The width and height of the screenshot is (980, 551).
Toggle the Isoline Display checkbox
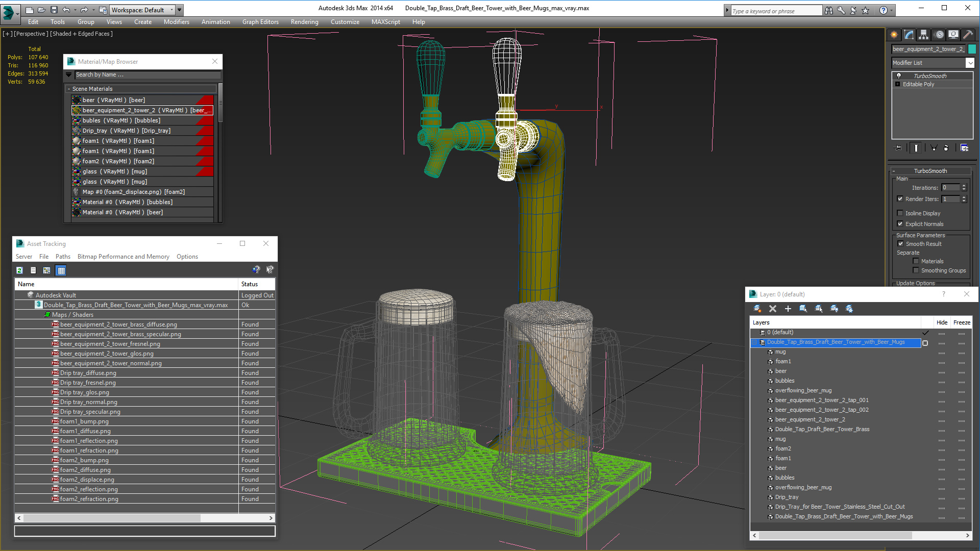pos(900,213)
